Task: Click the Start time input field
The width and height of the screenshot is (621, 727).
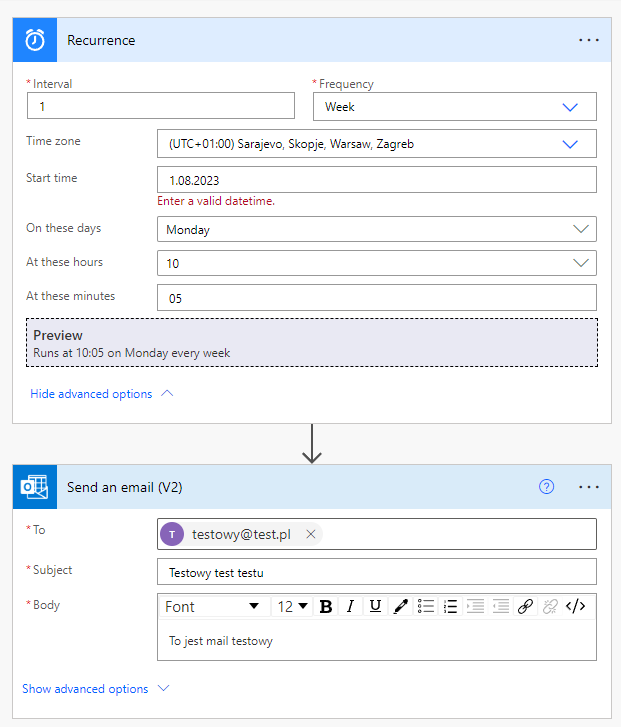Action: (376, 181)
